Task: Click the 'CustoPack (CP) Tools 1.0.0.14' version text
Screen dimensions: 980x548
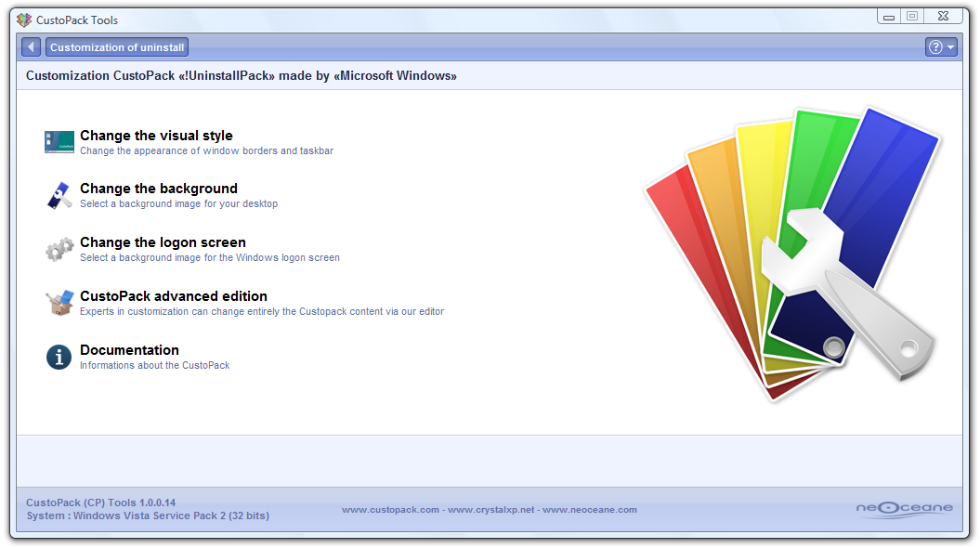Action: [100, 502]
